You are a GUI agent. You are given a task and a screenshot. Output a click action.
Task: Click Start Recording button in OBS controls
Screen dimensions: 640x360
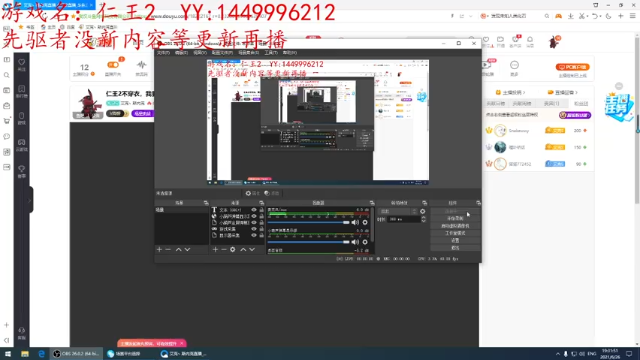pos(455,218)
